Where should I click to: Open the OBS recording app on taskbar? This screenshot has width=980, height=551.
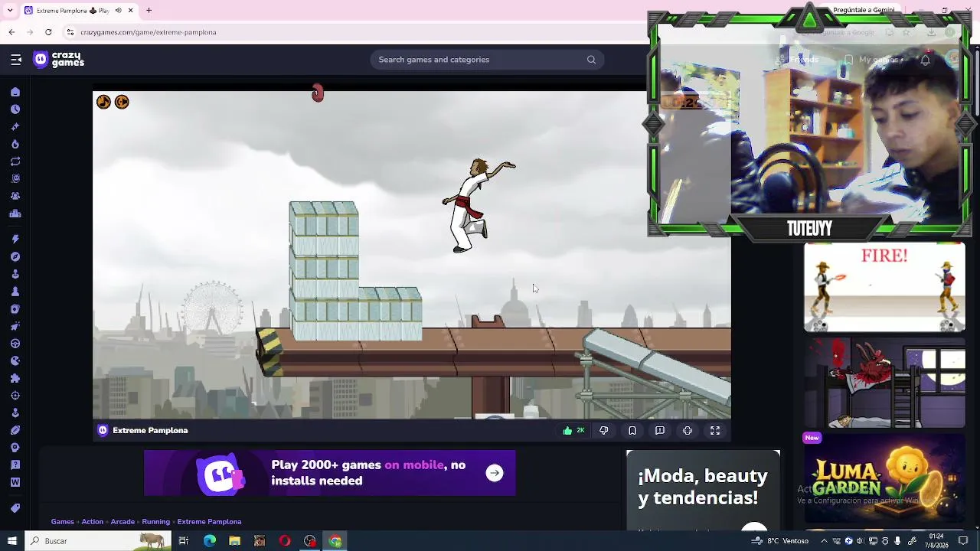tap(310, 541)
